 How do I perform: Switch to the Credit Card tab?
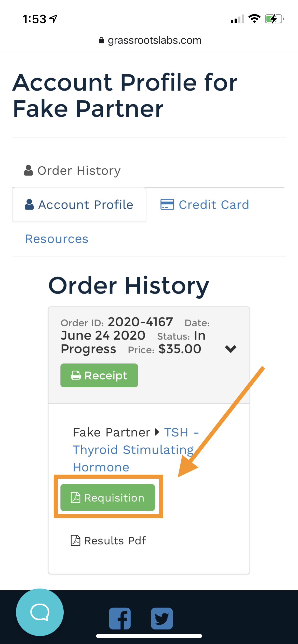pos(205,205)
